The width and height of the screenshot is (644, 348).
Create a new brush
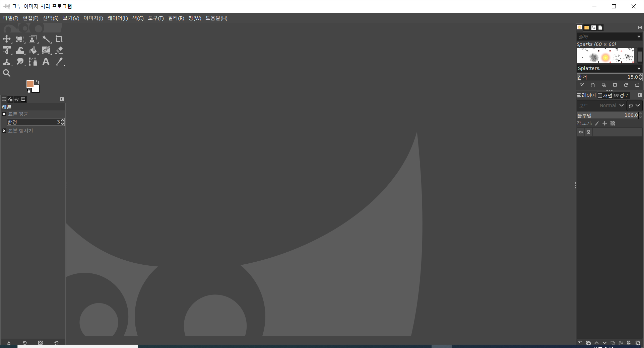pos(593,85)
